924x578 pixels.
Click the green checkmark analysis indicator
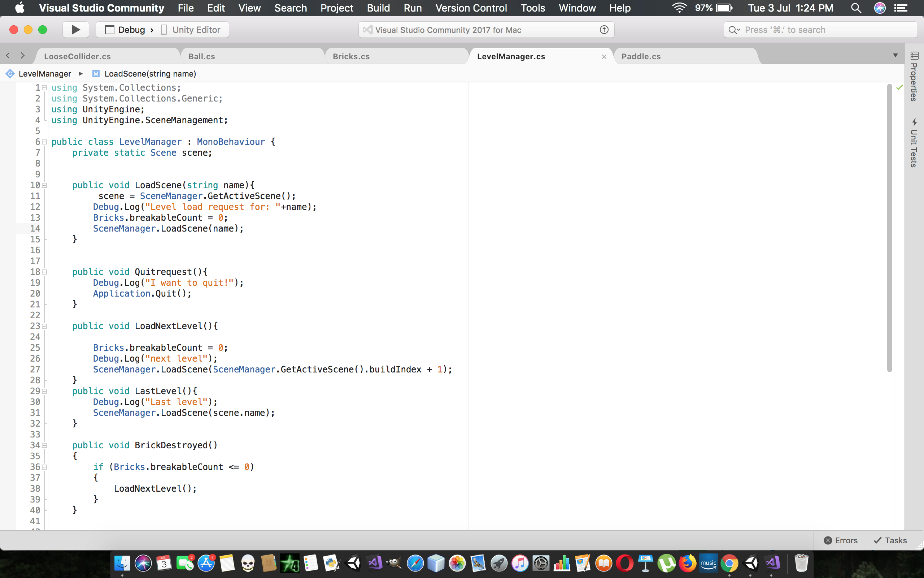pos(899,87)
